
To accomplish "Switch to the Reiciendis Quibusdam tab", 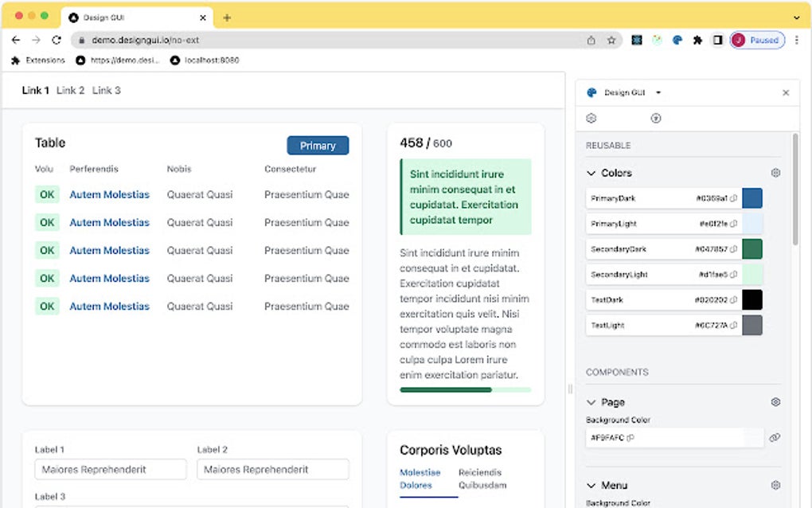I will (482, 479).
